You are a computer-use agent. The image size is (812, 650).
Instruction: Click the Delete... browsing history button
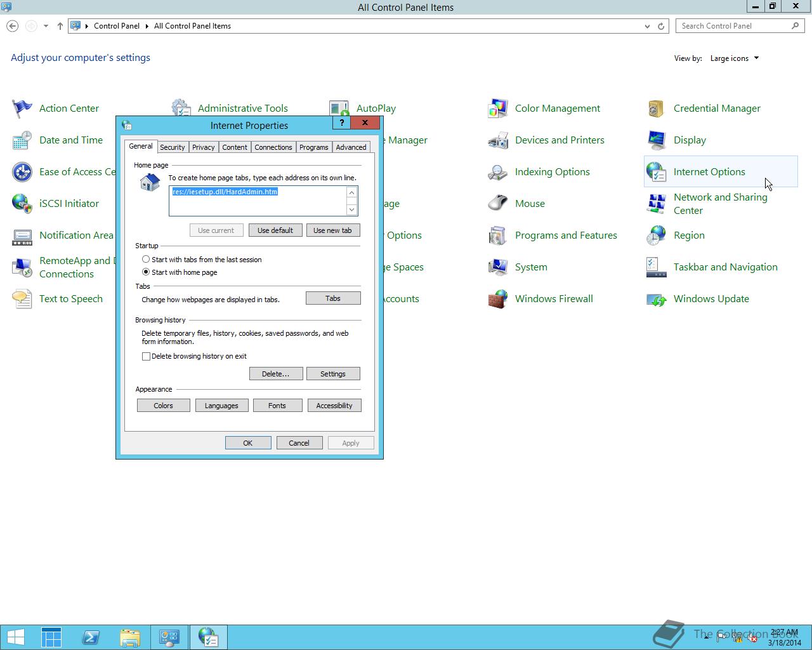276,374
